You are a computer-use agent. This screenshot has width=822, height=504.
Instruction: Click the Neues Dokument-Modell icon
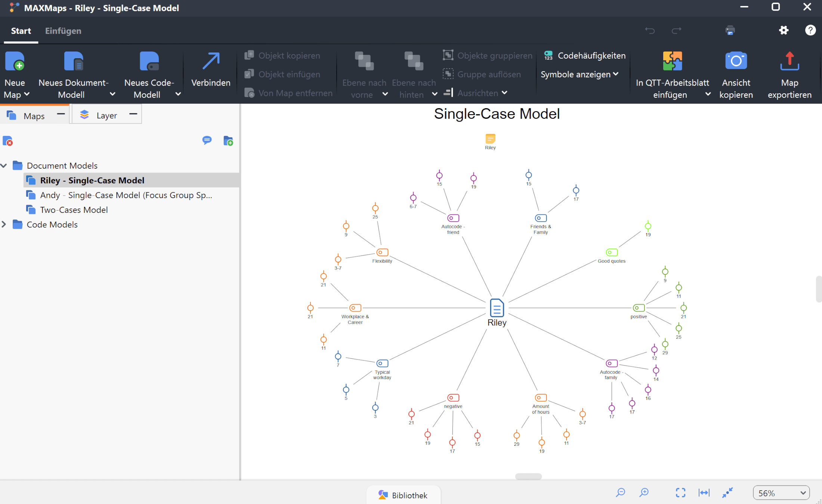pyautogui.click(x=74, y=61)
